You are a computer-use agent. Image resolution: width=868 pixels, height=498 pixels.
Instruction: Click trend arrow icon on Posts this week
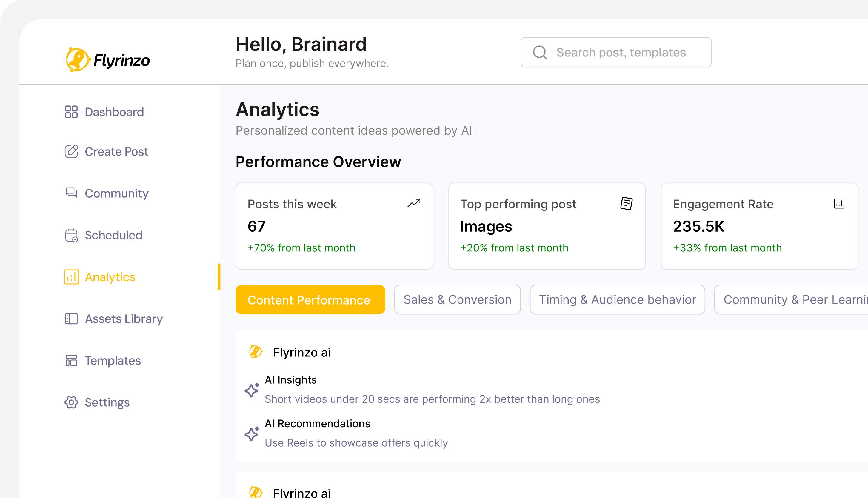pos(414,203)
